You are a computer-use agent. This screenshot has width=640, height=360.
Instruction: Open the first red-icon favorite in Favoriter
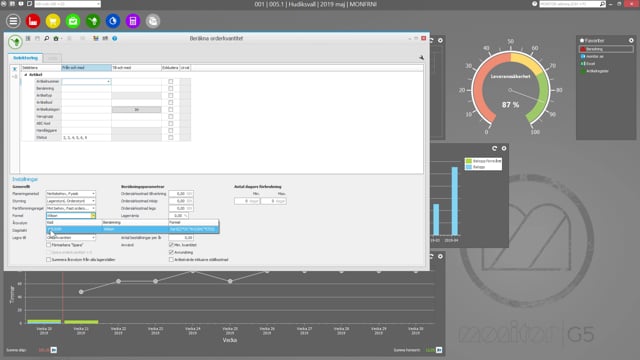click(x=606, y=49)
